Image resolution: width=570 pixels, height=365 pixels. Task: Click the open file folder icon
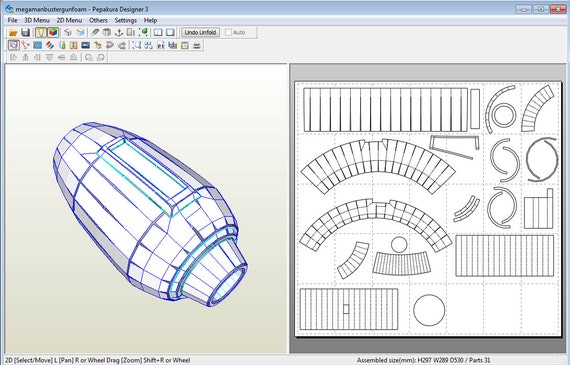[13, 32]
